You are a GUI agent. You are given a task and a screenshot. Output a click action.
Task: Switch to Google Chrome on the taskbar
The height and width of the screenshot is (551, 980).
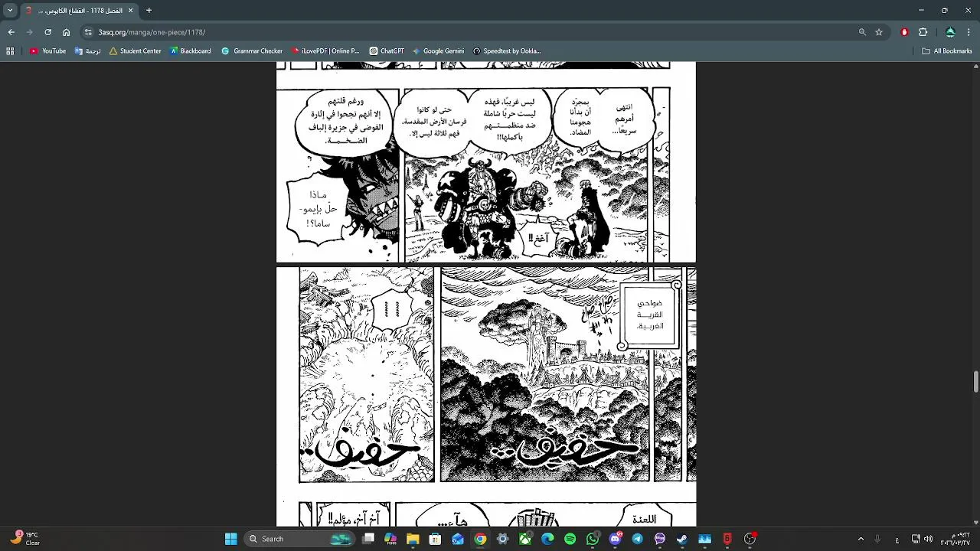(x=480, y=539)
